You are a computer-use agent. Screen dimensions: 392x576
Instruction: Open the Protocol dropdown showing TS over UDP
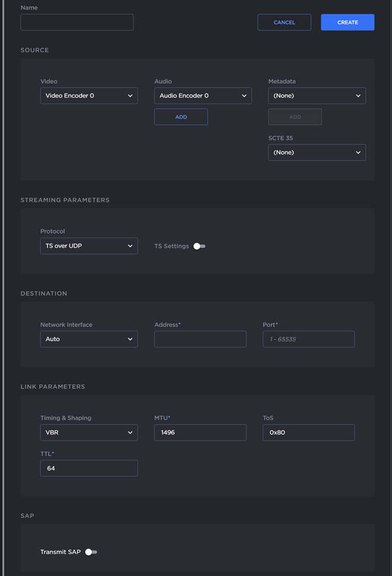point(88,246)
